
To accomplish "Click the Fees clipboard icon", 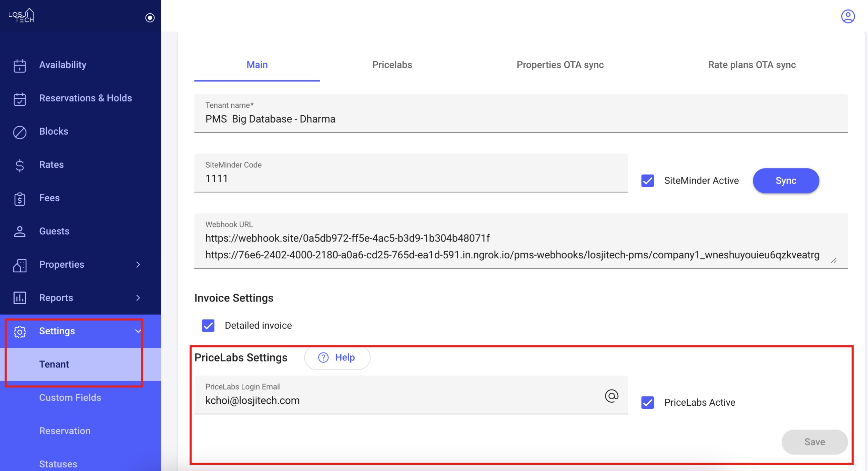I will pos(19,199).
